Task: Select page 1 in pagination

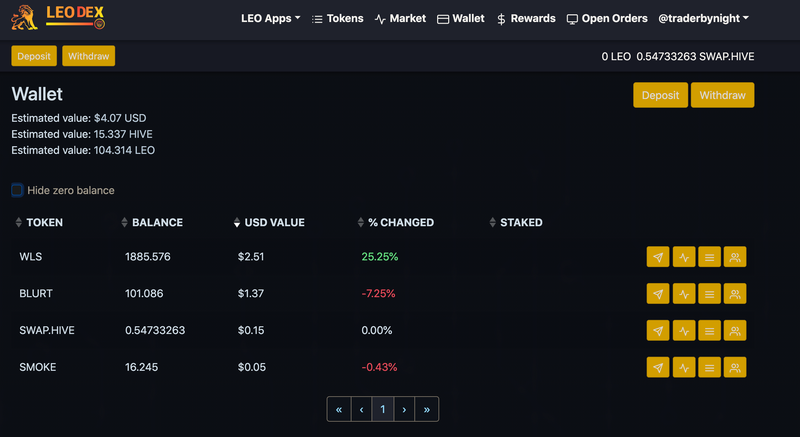Action: 383,409
